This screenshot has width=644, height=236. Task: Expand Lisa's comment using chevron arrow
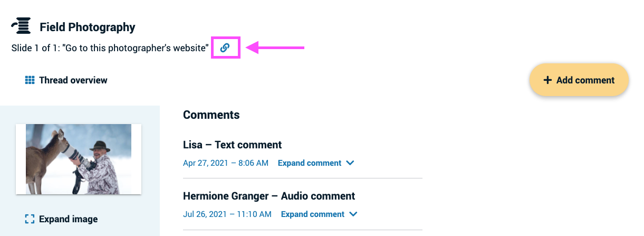(x=350, y=163)
